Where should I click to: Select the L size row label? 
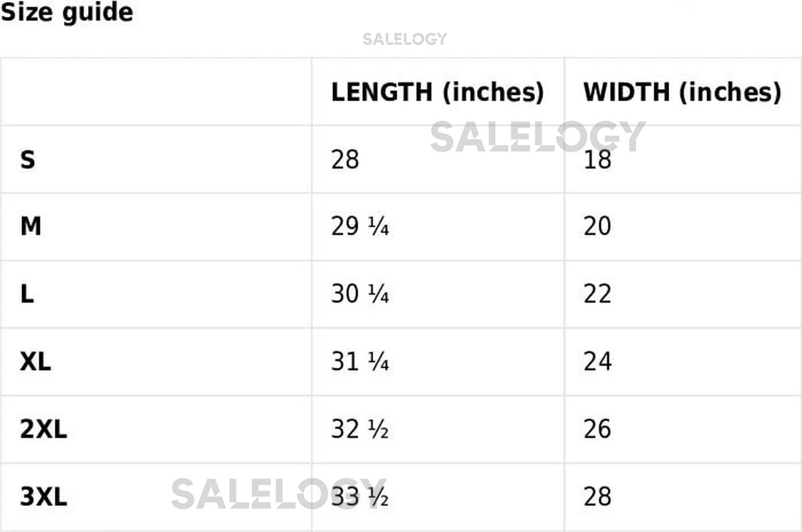pos(27,295)
